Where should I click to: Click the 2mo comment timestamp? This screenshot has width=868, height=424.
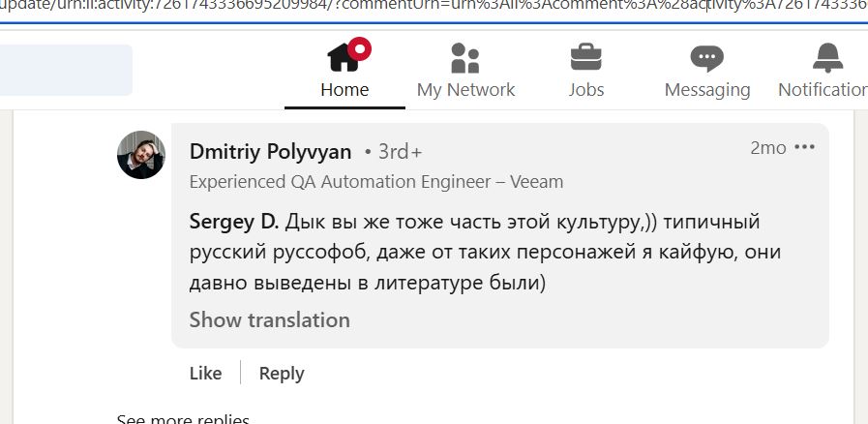pos(767,148)
